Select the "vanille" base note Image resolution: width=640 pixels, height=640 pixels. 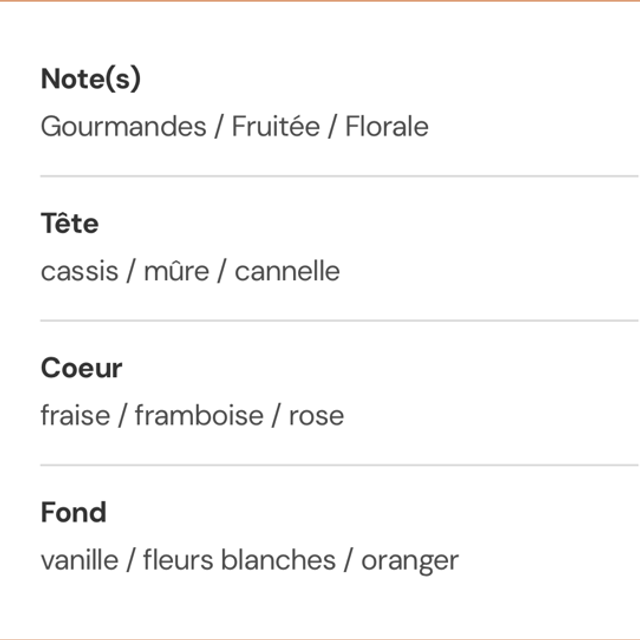pyautogui.click(x=79, y=560)
